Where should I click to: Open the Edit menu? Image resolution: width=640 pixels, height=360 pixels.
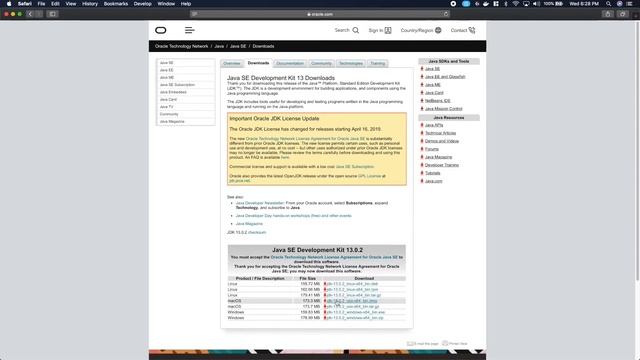[x=55, y=4]
